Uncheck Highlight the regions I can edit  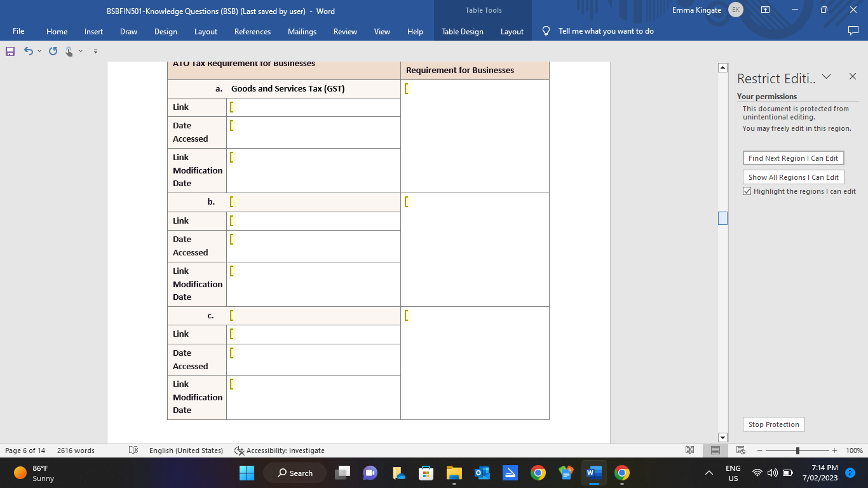coord(747,191)
